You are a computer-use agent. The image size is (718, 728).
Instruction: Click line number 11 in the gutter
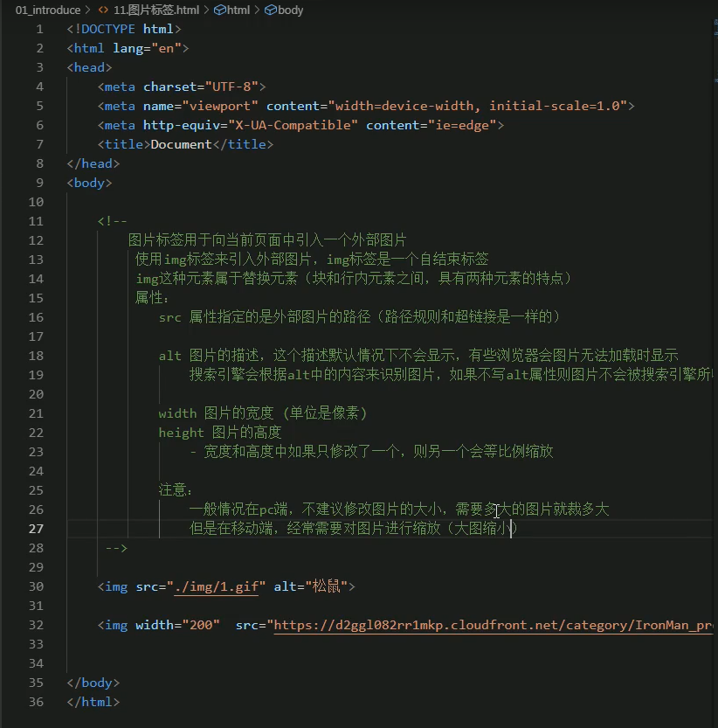[36, 221]
